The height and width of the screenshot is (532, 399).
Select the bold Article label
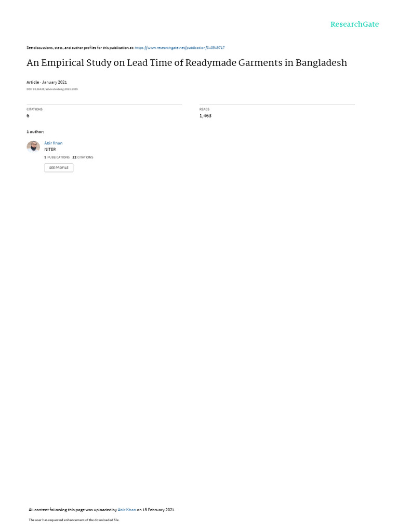[33, 82]
